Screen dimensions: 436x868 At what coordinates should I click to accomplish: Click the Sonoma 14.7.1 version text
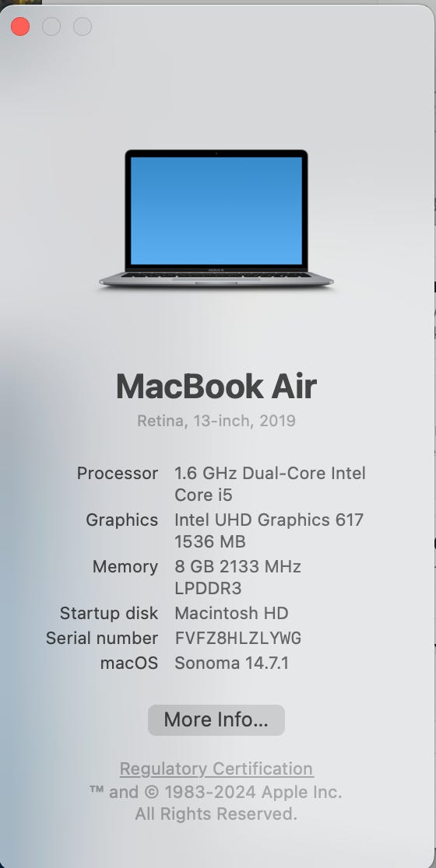pyautogui.click(x=231, y=663)
